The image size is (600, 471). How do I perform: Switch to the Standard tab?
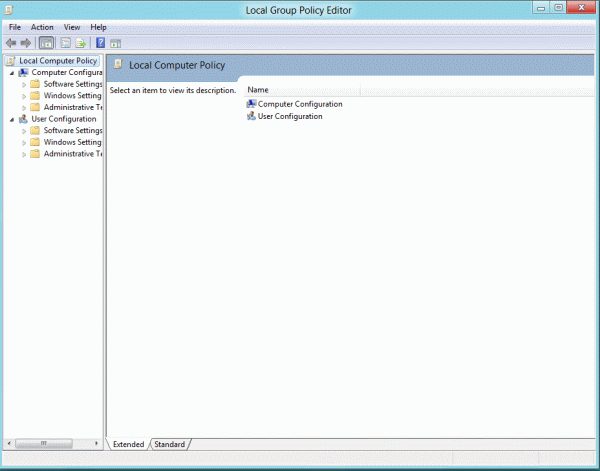[x=170, y=444]
